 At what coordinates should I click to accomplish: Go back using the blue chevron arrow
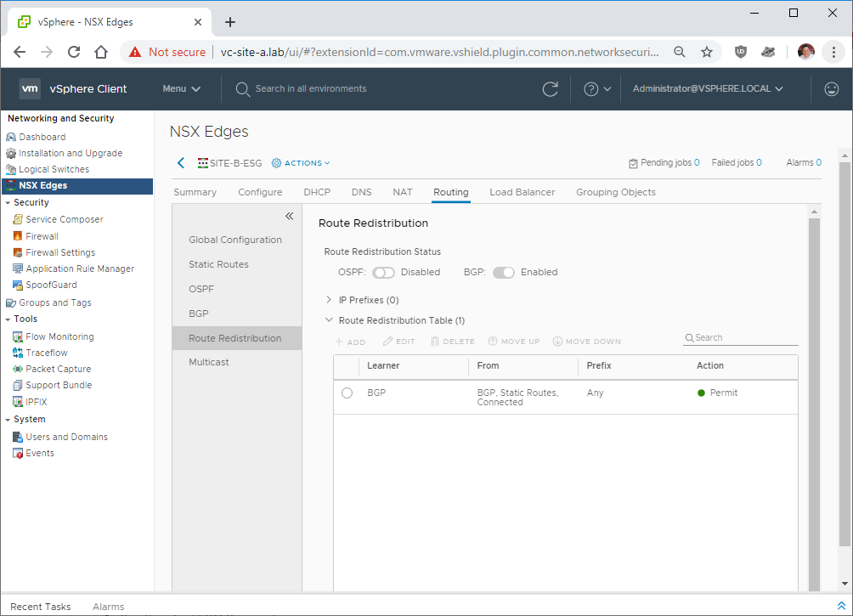click(x=181, y=162)
